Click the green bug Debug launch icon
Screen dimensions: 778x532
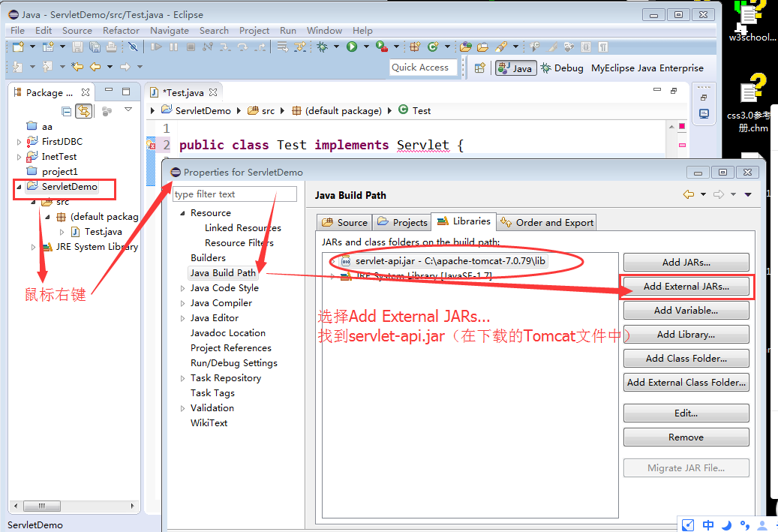[323, 47]
